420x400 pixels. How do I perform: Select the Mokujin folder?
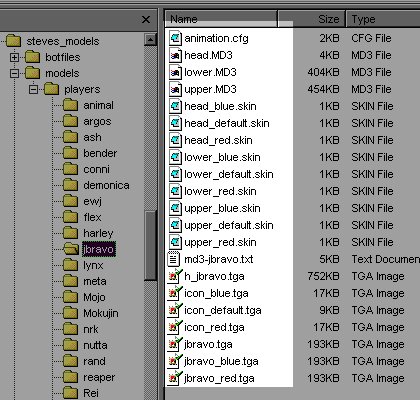pos(101,313)
